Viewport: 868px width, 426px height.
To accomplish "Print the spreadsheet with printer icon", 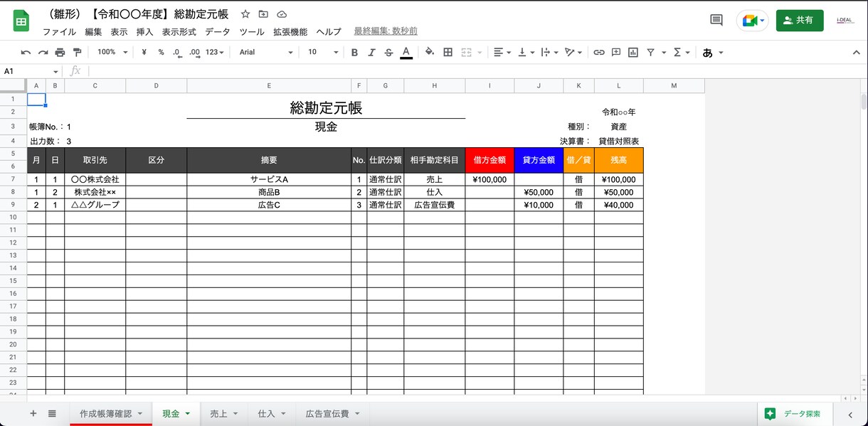I will [60, 52].
